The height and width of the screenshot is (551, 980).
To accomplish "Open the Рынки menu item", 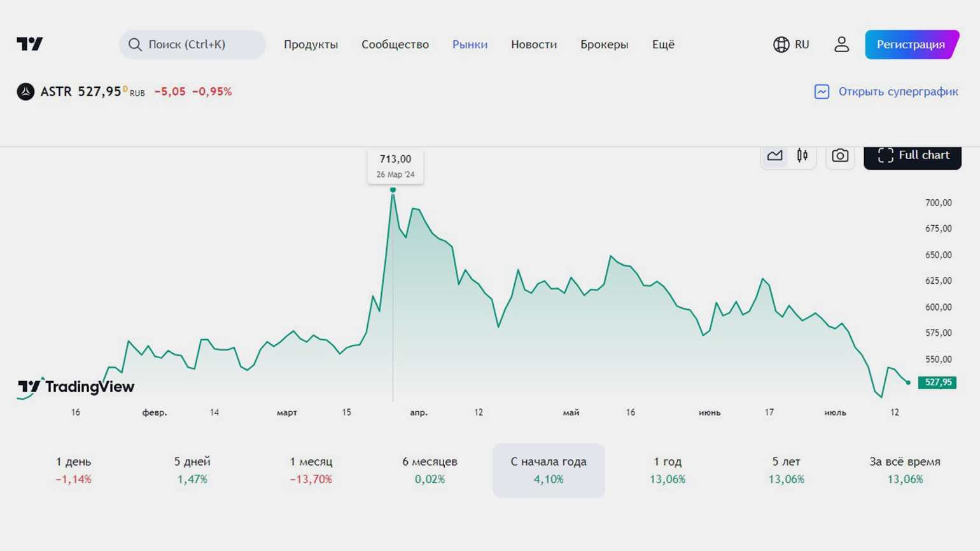I will pyautogui.click(x=470, y=45).
